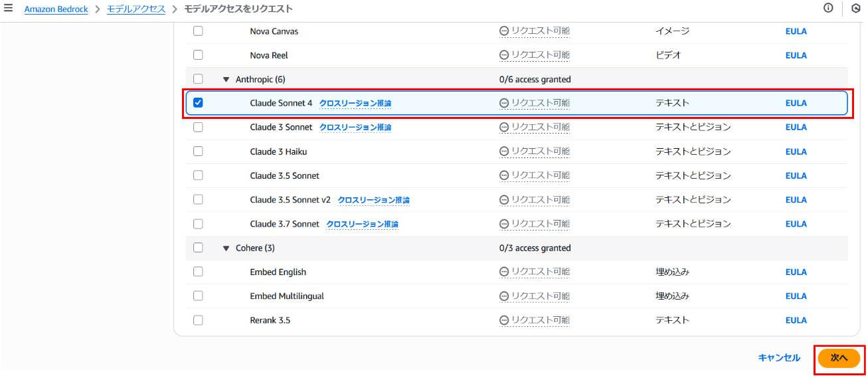Click 埋め込み modality in Embed English row
The image size is (868, 378).
673,272
